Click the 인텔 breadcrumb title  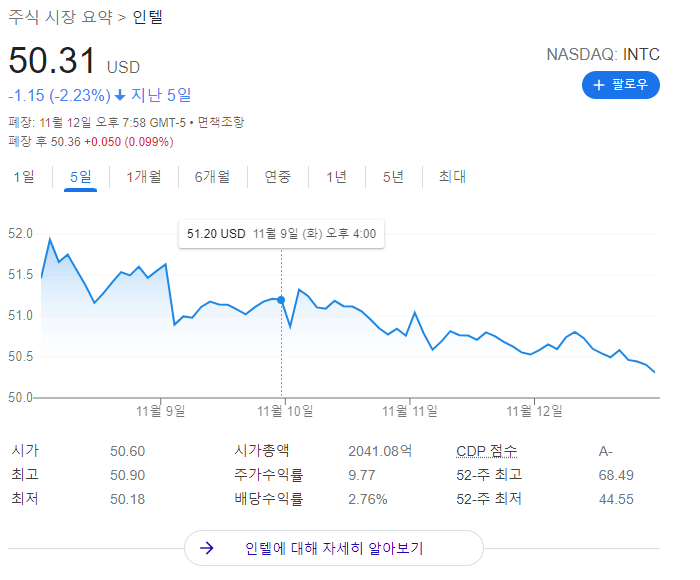click(x=147, y=17)
